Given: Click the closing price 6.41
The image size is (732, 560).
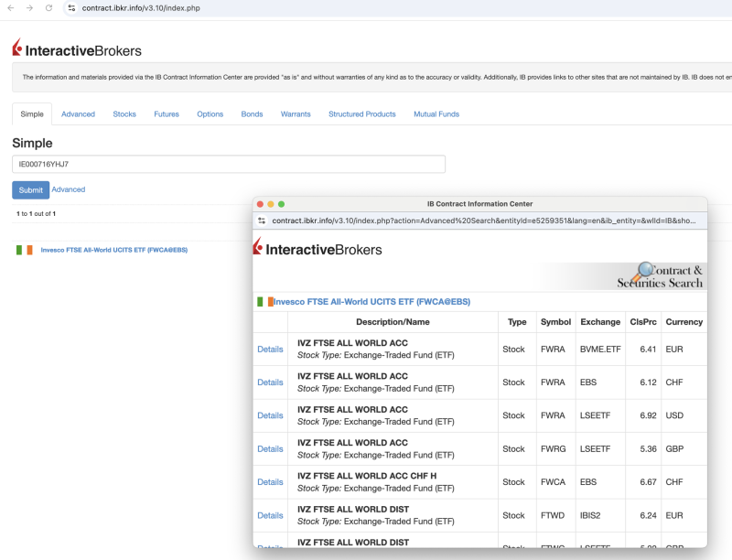Looking at the screenshot, I should (648, 349).
